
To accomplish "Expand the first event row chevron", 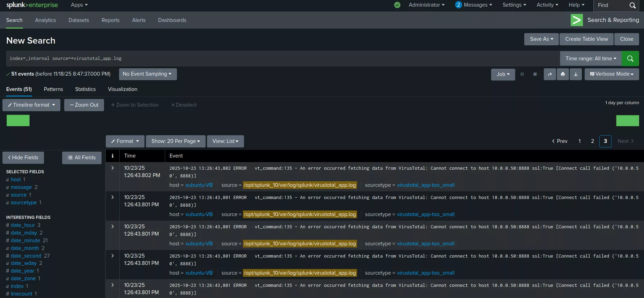I will [112, 168].
